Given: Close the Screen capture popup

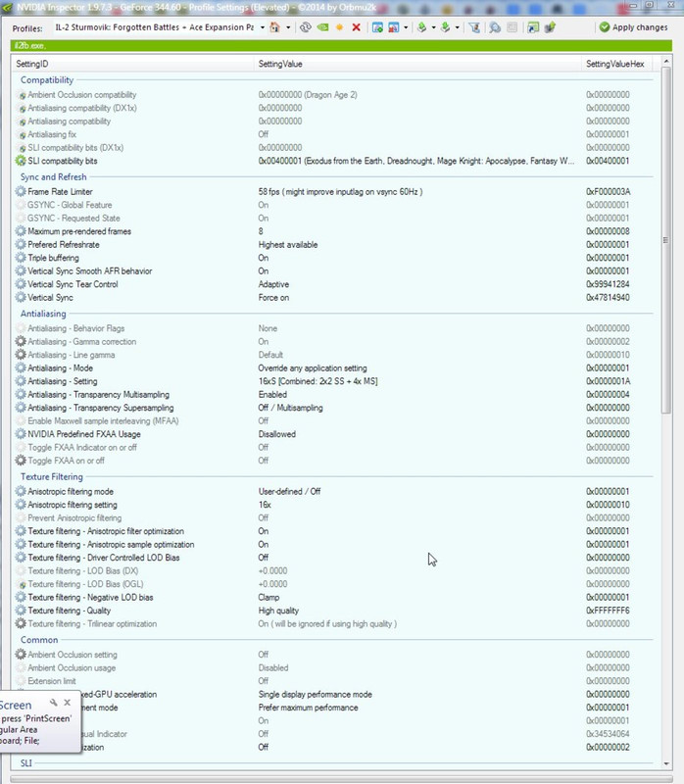Looking at the screenshot, I should (x=67, y=703).
